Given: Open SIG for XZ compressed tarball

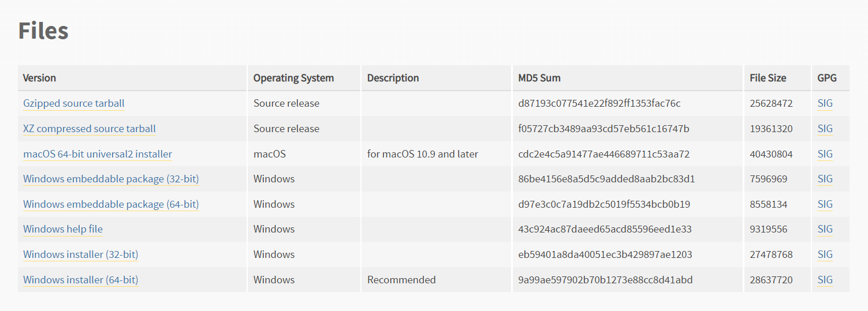Looking at the screenshot, I should [x=825, y=129].
